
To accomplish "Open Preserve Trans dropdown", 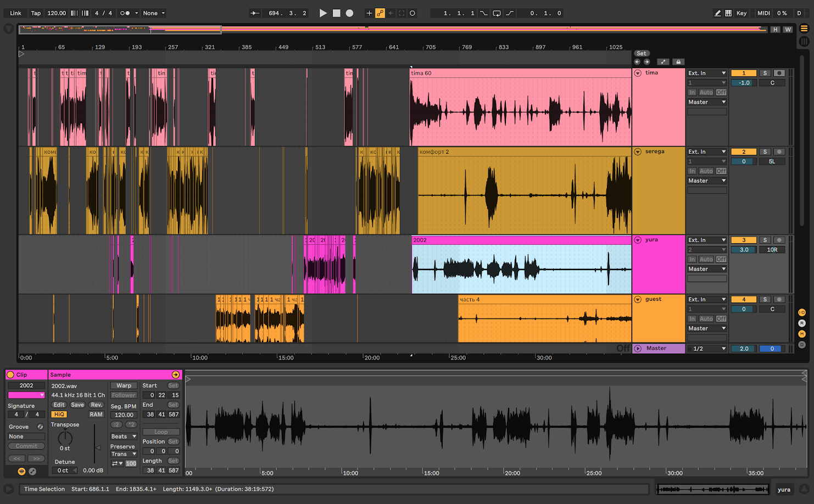I will (124, 454).
